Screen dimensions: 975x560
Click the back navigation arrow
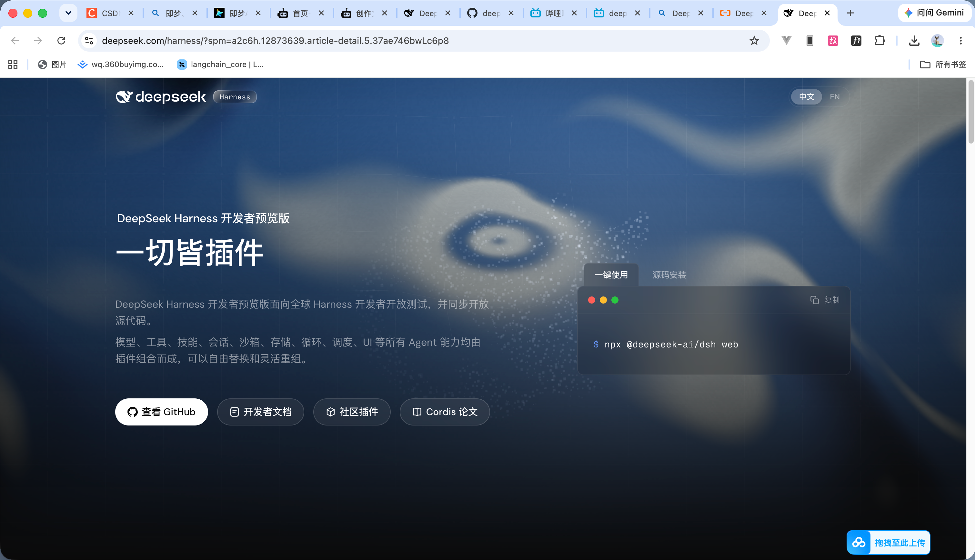15,40
